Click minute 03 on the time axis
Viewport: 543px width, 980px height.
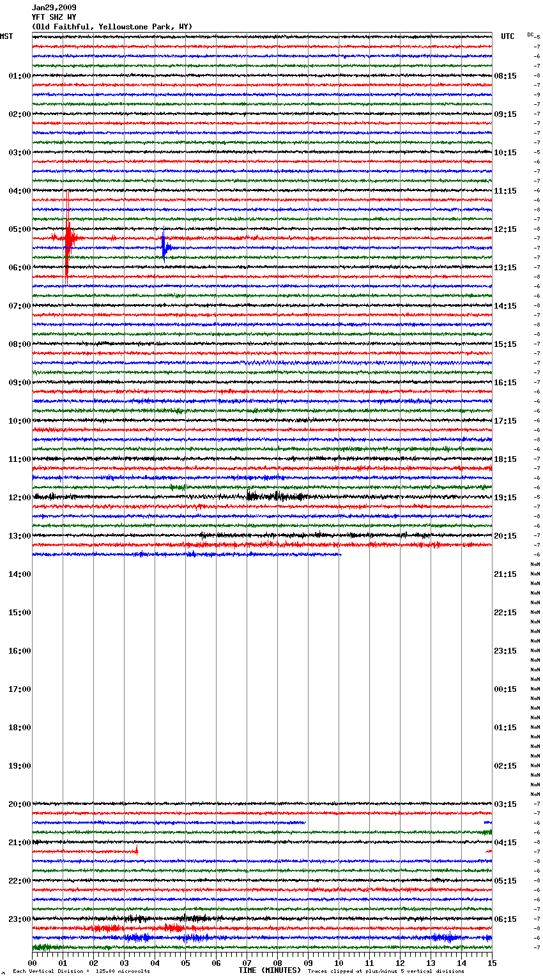[124, 963]
